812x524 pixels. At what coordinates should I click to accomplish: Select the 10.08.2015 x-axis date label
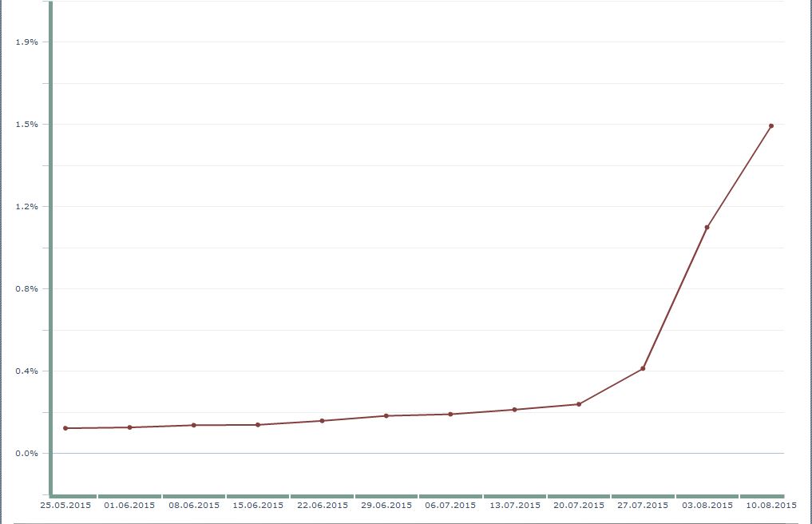pos(771,505)
